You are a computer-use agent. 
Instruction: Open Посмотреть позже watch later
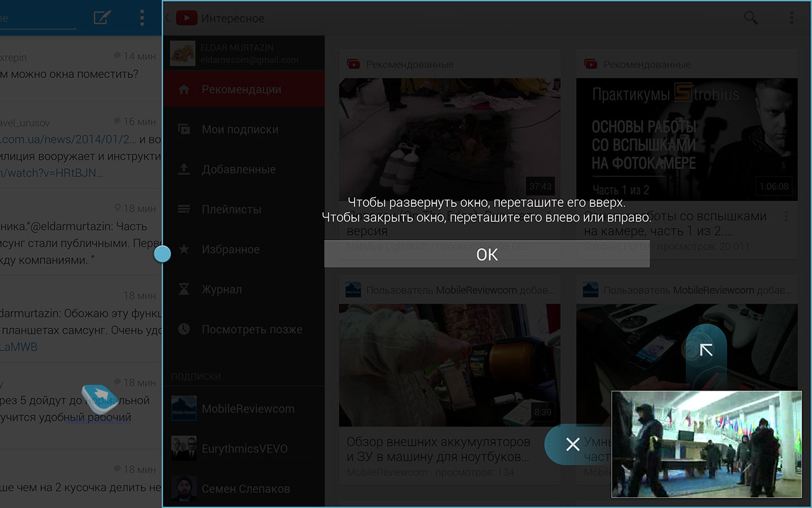244,330
